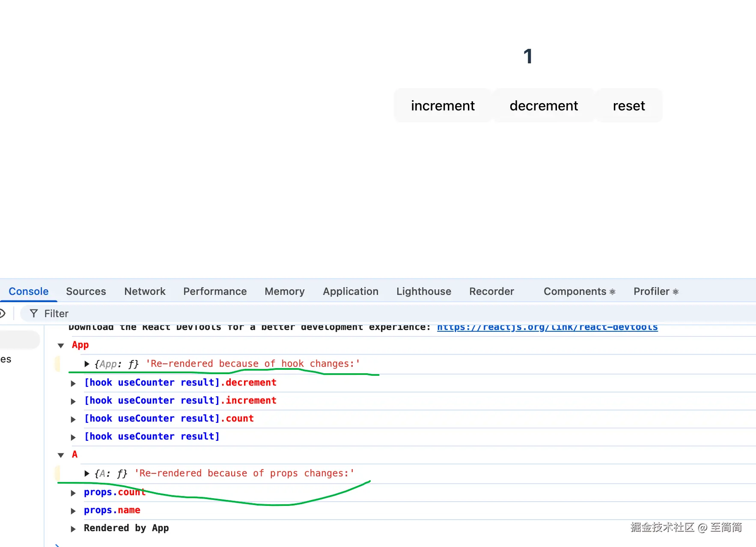Expand the useCounter result.decrement entry

tap(73, 383)
